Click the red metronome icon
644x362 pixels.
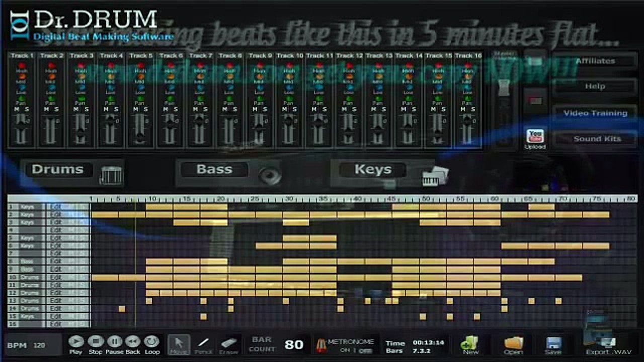click(x=320, y=345)
